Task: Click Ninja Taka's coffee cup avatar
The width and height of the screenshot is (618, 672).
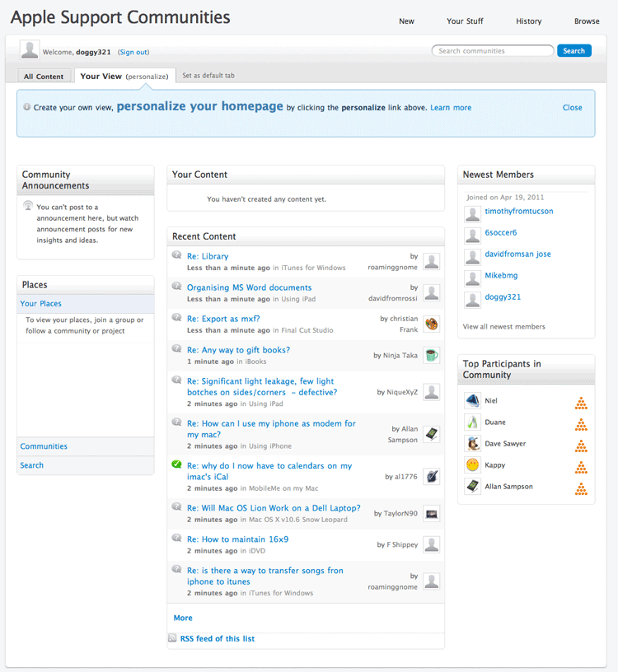Action: coord(432,355)
